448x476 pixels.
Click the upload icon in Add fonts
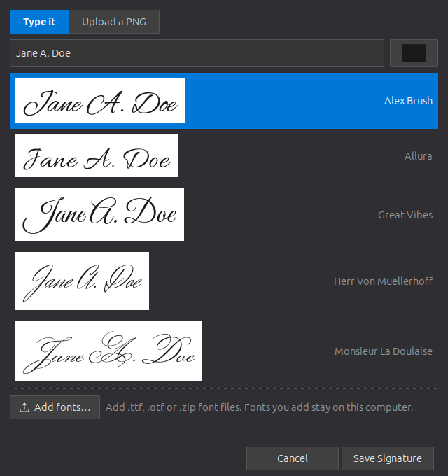coord(24,407)
